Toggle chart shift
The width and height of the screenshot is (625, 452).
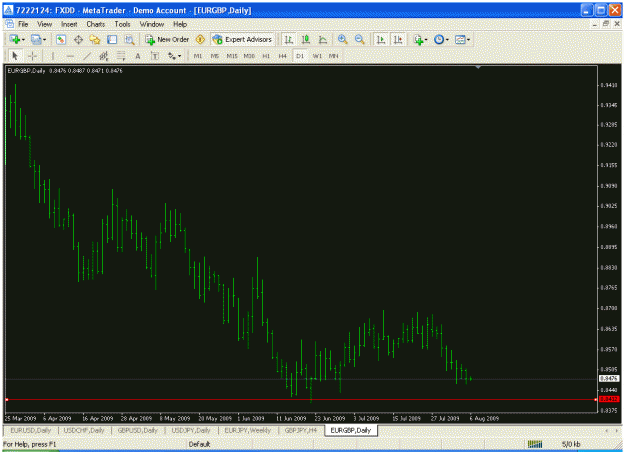pos(398,39)
